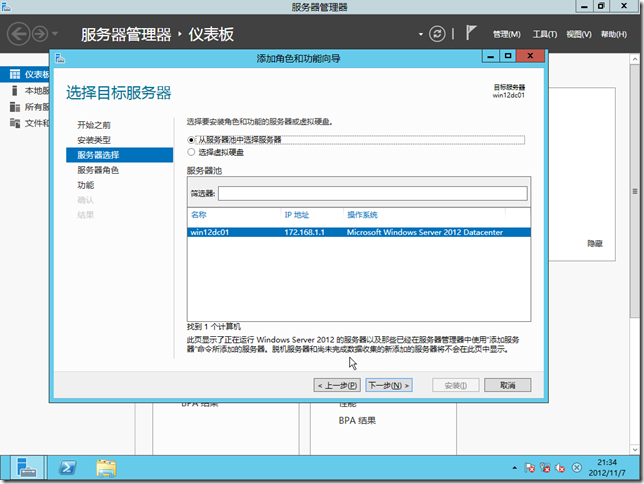Viewport: 644px width, 484px height.
Task: Sort by IP 地址 column header
Action: pyautogui.click(x=297, y=214)
